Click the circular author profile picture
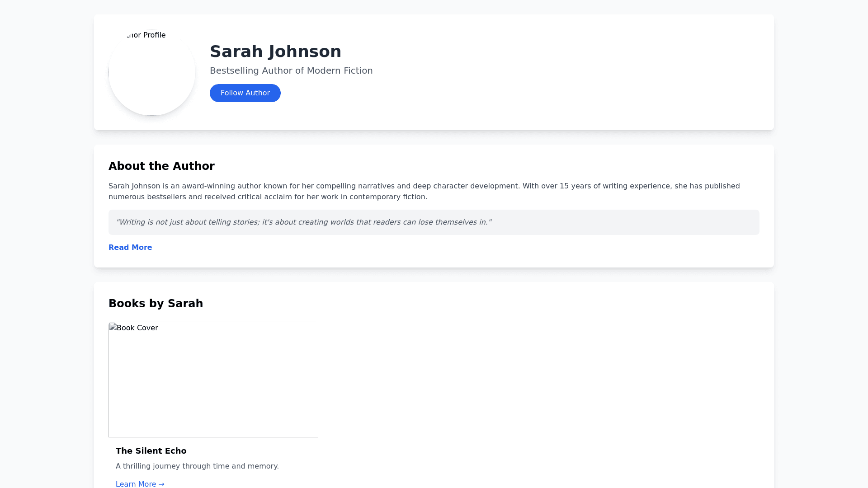Screen dimensions: 868x488 [x=152, y=77]
